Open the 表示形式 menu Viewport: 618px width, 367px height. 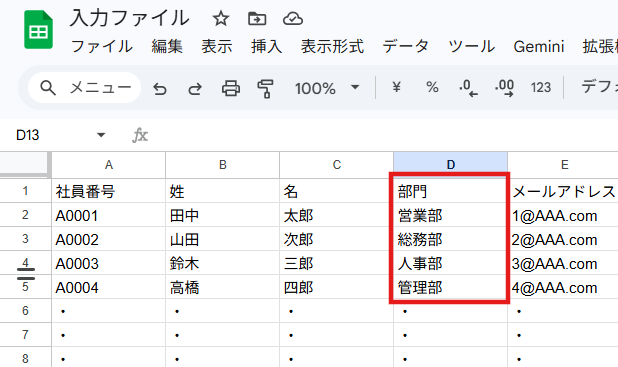(x=332, y=47)
